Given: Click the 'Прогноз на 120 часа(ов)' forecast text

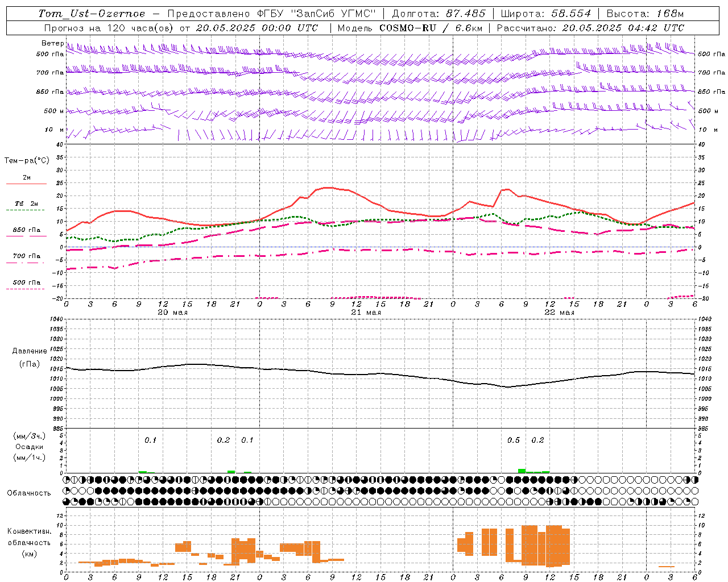Looking at the screenshot, I should [109, 28].
